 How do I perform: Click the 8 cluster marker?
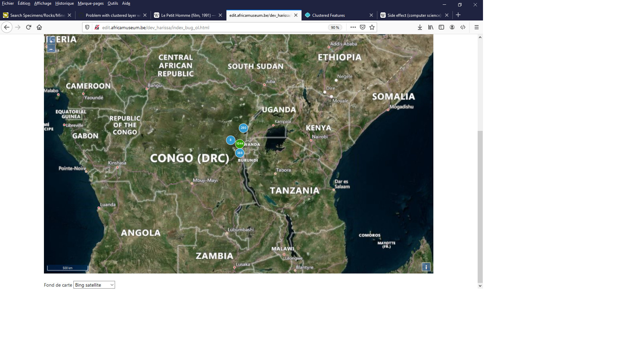(x=230, y=140)
